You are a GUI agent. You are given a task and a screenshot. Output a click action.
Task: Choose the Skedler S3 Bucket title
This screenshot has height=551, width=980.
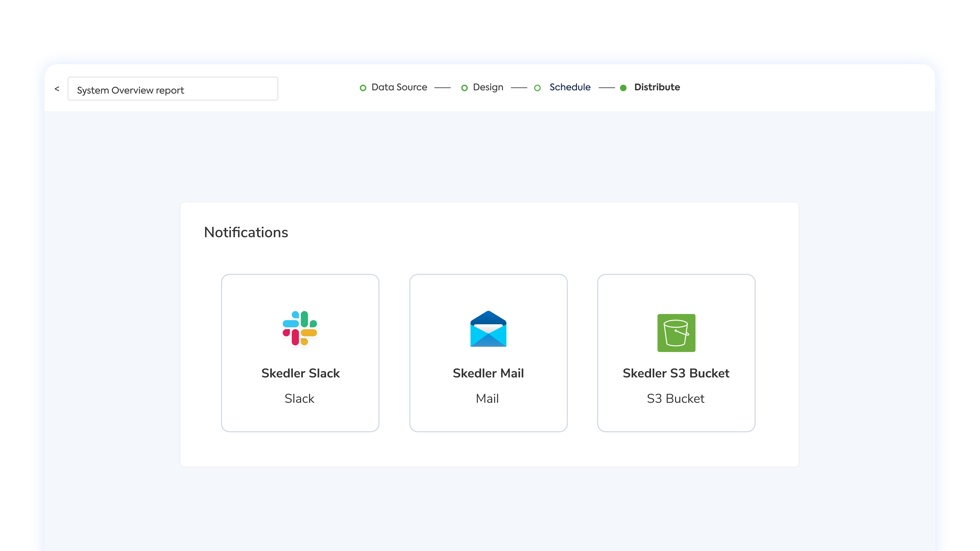click(x=676, y=373)
